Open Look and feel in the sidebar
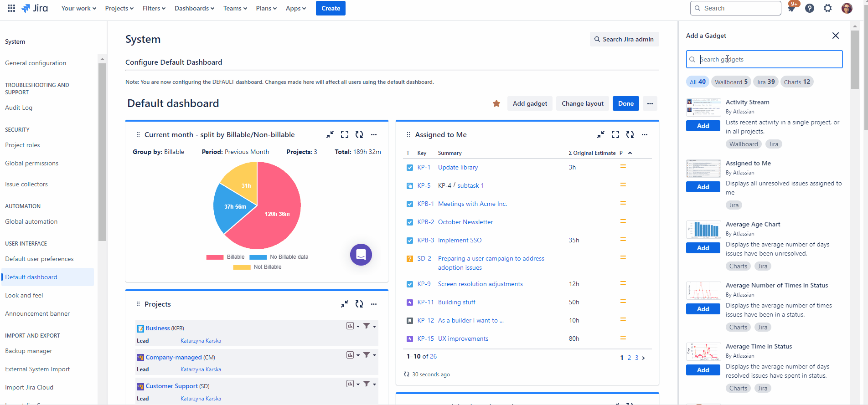The width and height of the screenshot is (868, 405). click(24, 295)
